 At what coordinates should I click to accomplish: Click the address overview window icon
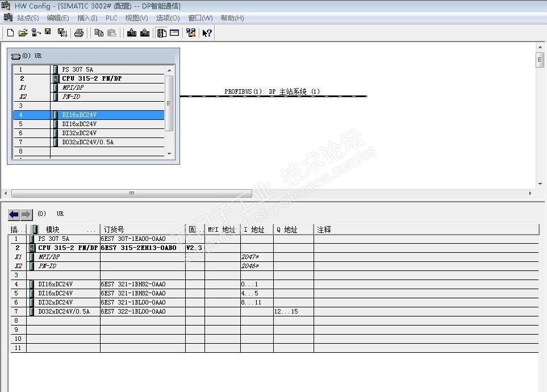tap(174, 33)
